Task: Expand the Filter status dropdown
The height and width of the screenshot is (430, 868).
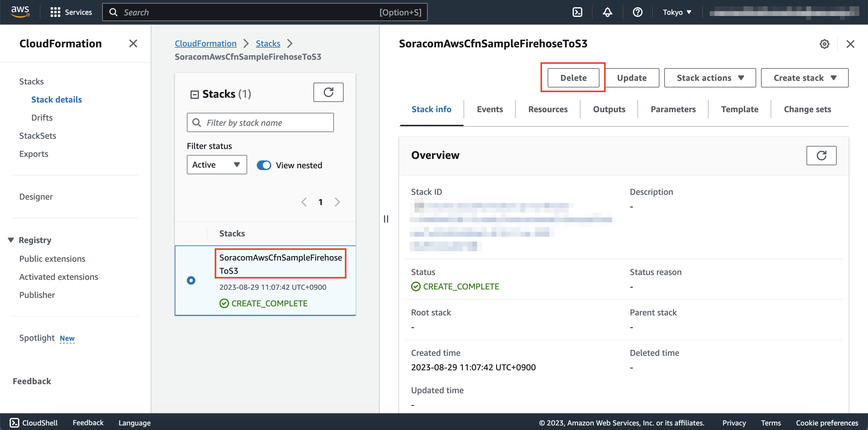Action: coord(216,165)
